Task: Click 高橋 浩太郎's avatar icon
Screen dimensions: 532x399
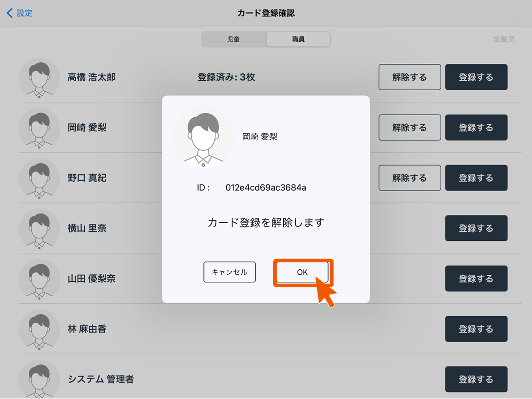Action: [39, 77]
